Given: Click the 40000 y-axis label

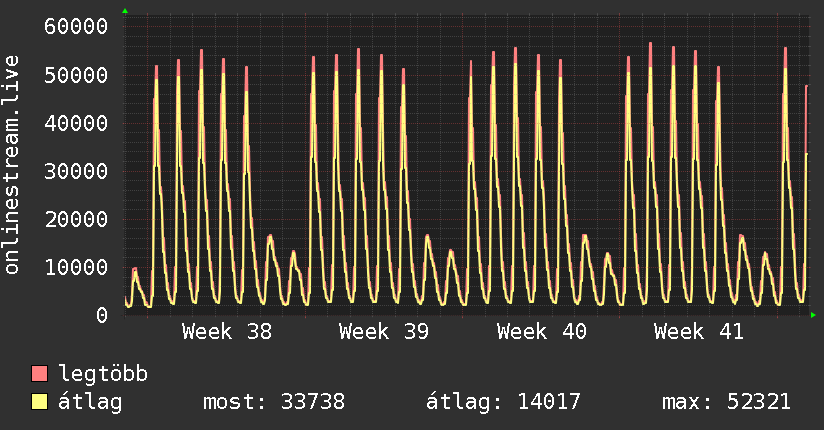Looking at the screenshot, I should (x=76, y=124).
